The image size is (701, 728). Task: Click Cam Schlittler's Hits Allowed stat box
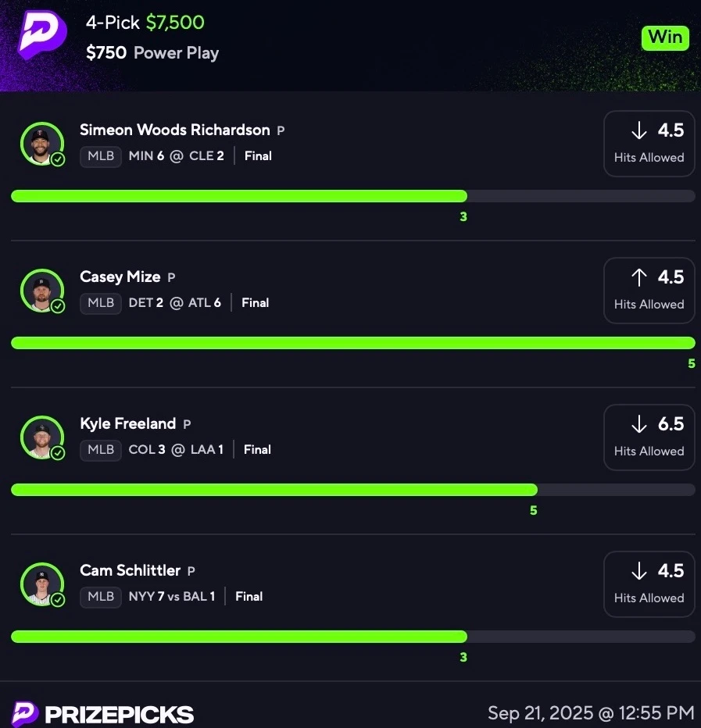pos(649,584)
